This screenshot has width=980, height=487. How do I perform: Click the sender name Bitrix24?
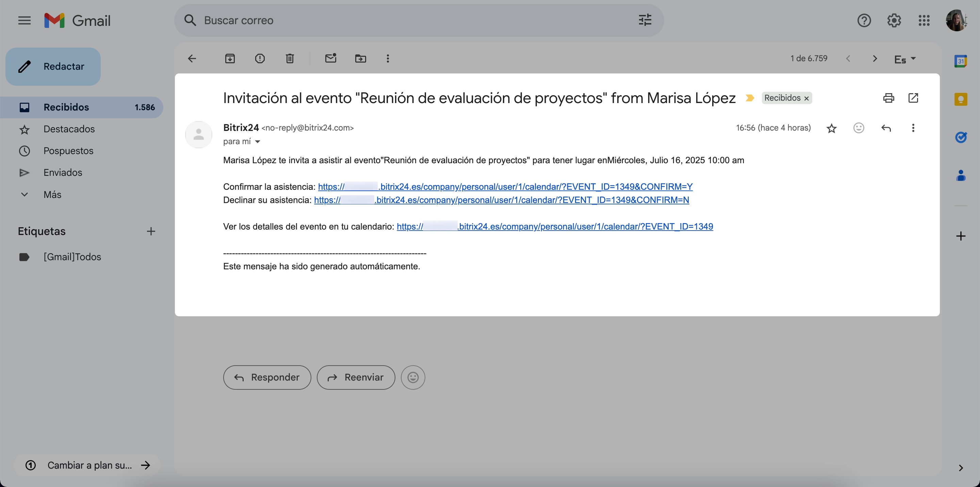point(241,128)
